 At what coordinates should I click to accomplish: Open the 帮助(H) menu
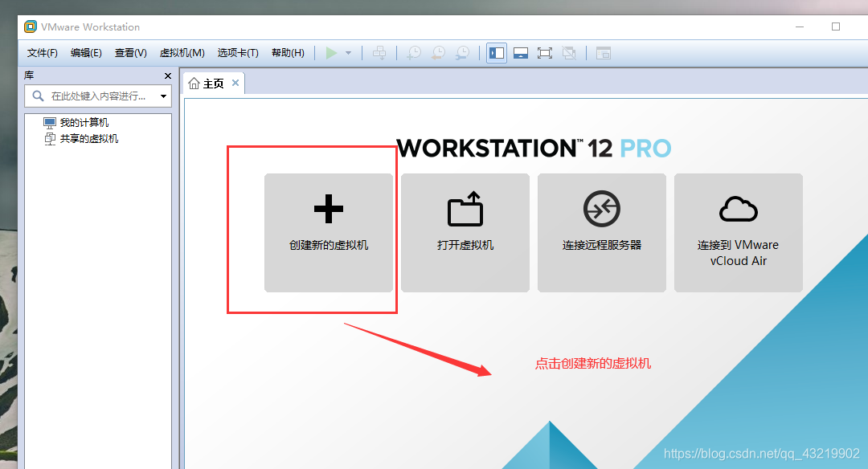[x=288, y=53]
